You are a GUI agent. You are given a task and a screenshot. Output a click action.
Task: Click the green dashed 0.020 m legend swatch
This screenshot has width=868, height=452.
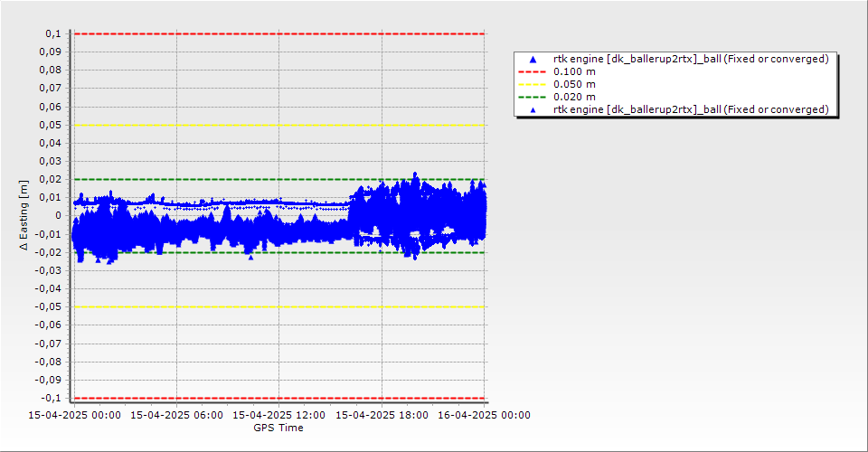(x=532, y=98)
